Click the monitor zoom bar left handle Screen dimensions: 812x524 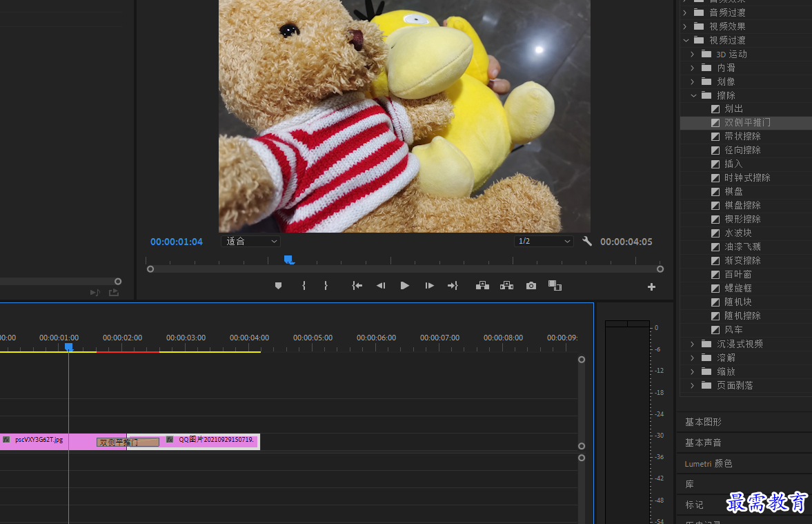(x=150, y=269)
